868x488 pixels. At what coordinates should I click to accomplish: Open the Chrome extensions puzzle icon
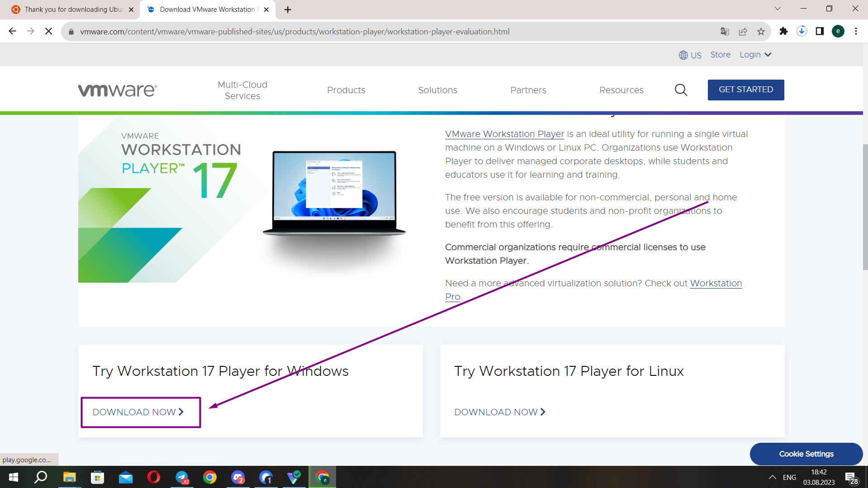pos(783,31)
